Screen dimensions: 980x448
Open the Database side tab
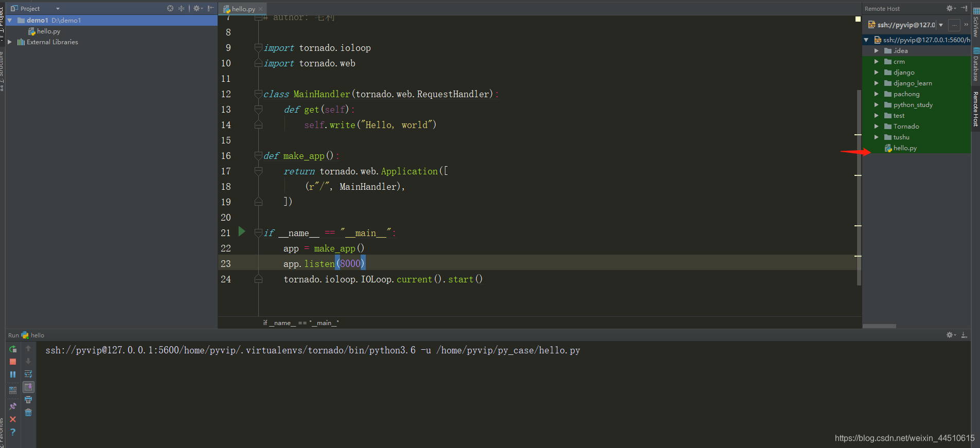click(976, 65)
